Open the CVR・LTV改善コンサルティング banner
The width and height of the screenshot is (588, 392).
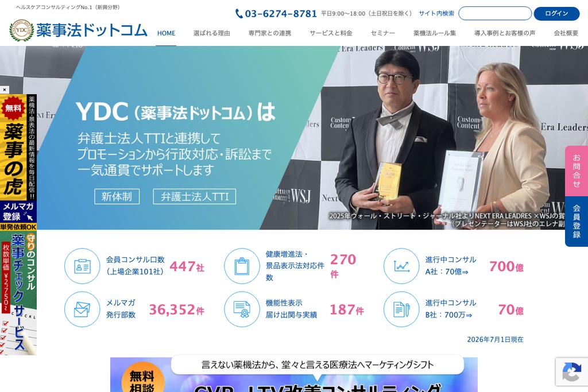(293, 374)
